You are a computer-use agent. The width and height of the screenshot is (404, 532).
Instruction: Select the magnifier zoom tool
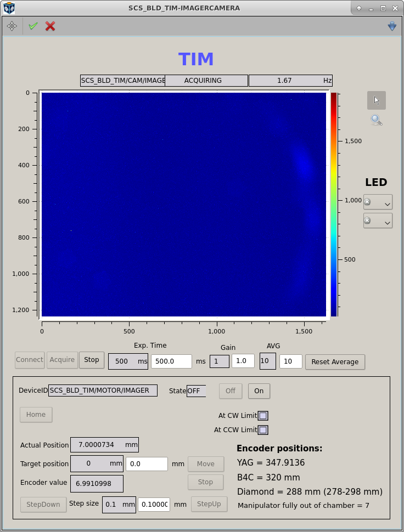click(x=377, y=120)
